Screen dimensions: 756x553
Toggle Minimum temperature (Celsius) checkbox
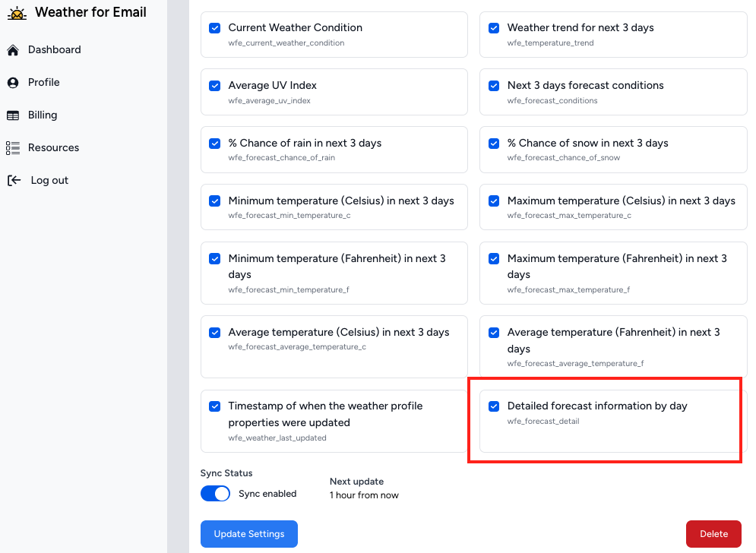click(x=214, y=201)
